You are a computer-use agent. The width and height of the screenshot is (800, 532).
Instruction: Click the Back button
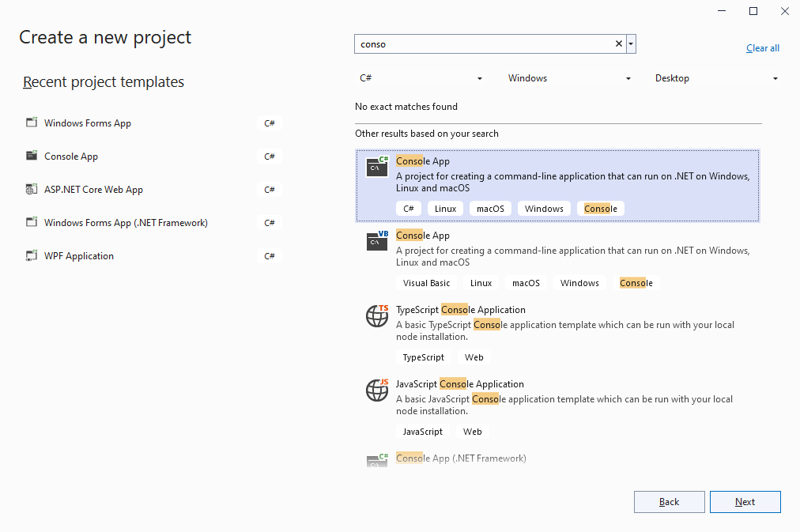pyautogui.click(x=669, y=502)
